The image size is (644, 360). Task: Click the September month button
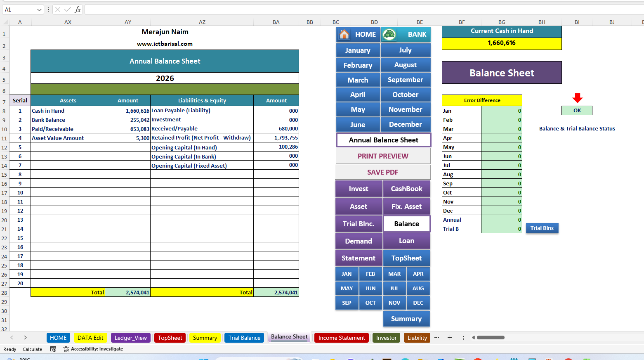click(406, 80)
